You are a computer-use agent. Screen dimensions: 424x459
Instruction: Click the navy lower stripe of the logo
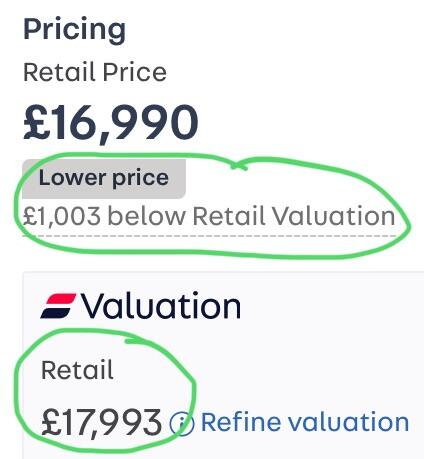click(x=56, y=313)
